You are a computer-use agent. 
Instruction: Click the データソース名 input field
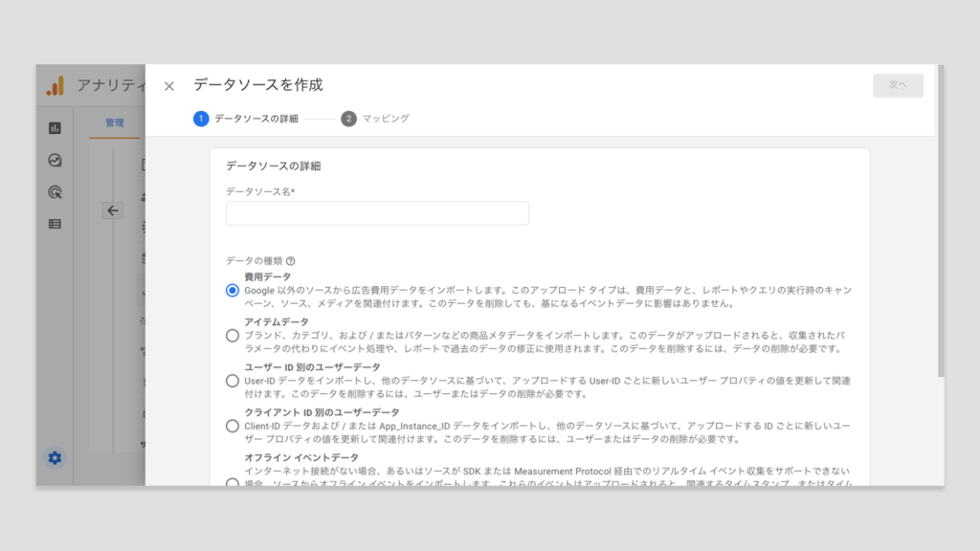click(377, 213)
